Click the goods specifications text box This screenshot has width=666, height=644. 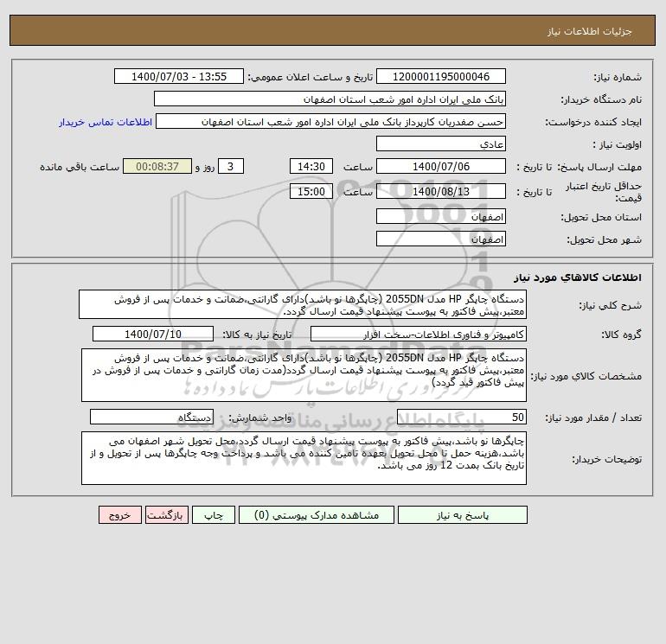304,375
